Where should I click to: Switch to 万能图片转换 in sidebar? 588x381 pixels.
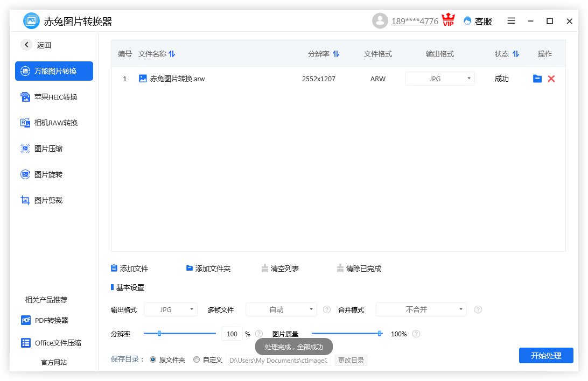(54, 71)
